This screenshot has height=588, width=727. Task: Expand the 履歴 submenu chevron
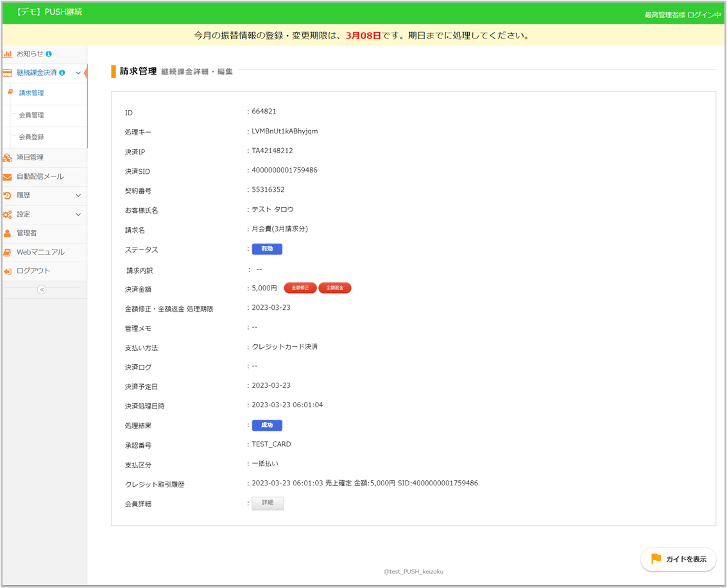click(78, 196)
